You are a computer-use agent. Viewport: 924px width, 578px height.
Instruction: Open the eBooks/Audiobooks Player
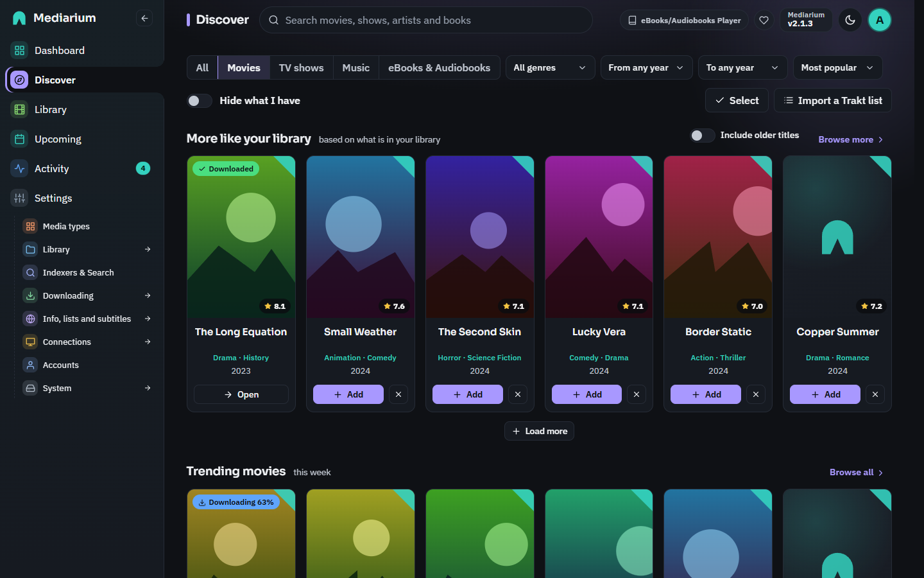coord(684,20)
